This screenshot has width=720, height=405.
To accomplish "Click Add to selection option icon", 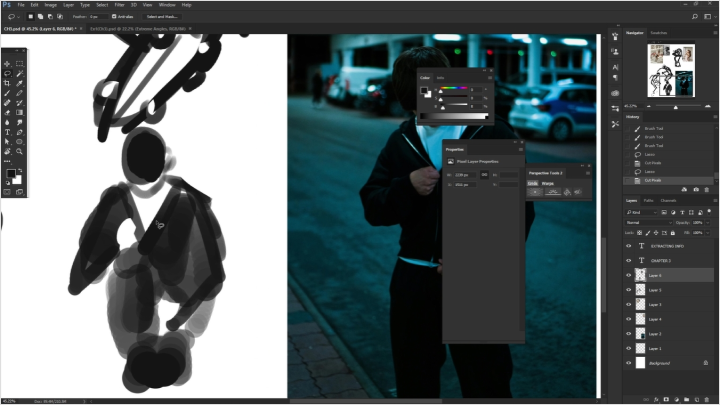I will (40, 17).
